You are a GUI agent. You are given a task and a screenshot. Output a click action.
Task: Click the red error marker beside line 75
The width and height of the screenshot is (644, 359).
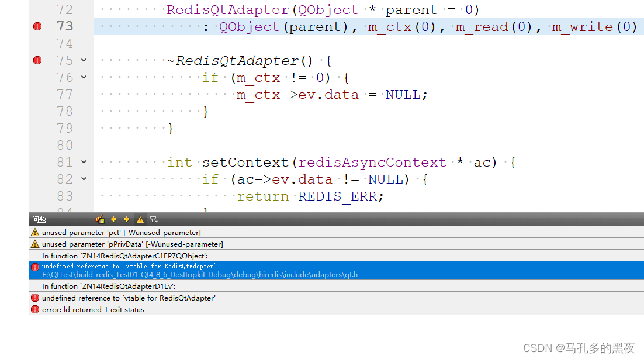coord(37,60)
